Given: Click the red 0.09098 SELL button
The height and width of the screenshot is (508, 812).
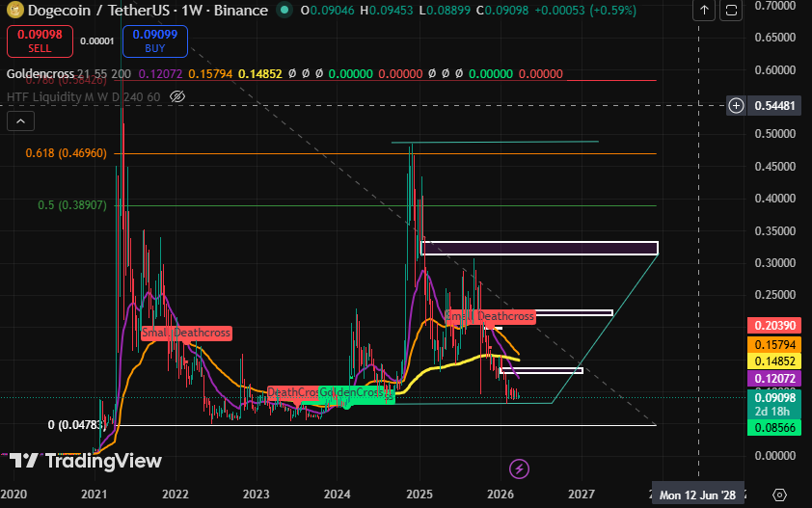Looking at the screenshot, I should (40, 40).
